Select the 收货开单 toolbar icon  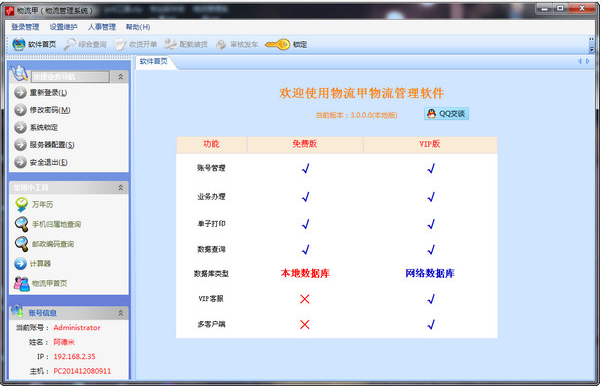pyautogui.click(x=120, y=44)
